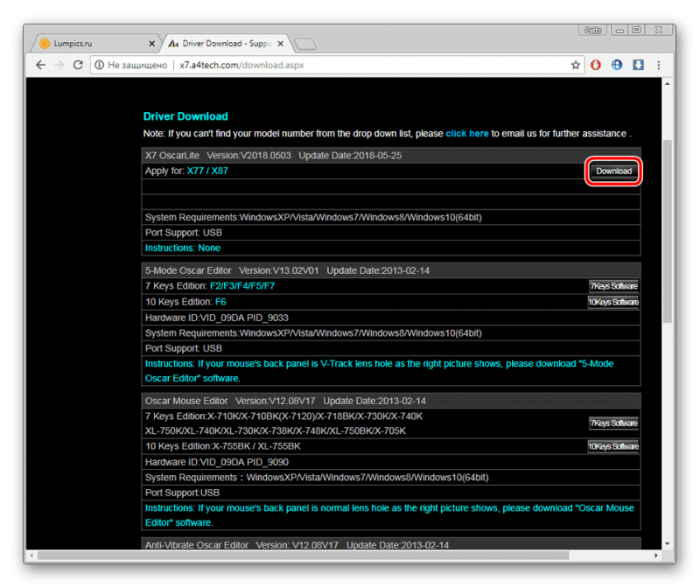Image resolution: width=700 pixels, height=588 pixels.
Task: Select the Driver Download - Support tab
Action: point(226,43)
